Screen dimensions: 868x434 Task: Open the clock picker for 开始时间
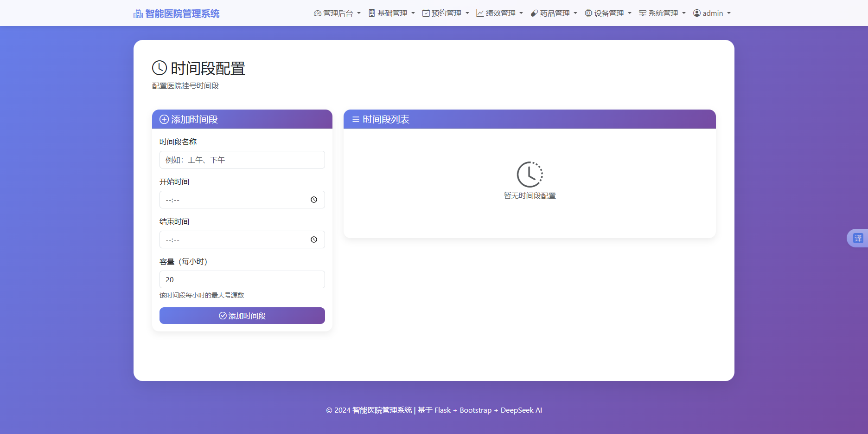(314, 200)
